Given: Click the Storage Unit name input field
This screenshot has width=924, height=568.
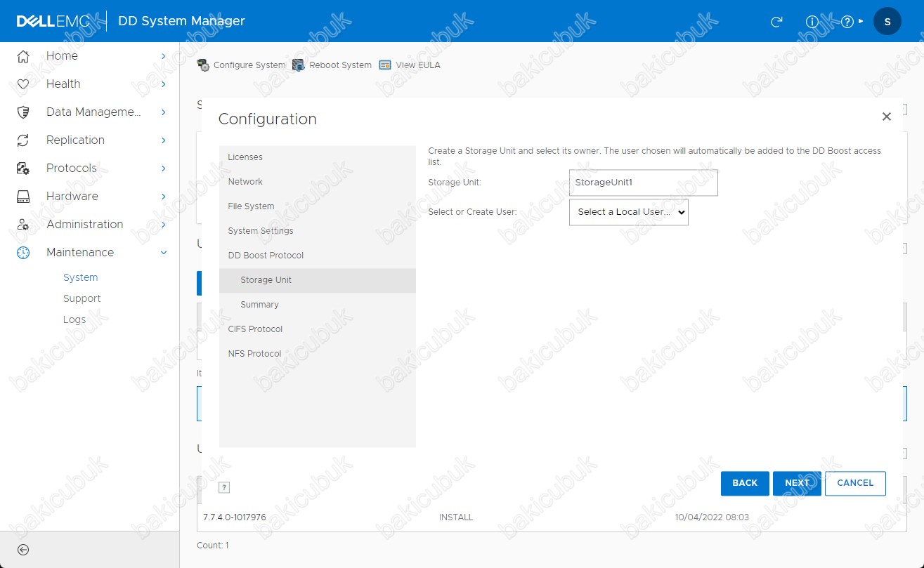Looking at the screenshot, I should point(644,183).
